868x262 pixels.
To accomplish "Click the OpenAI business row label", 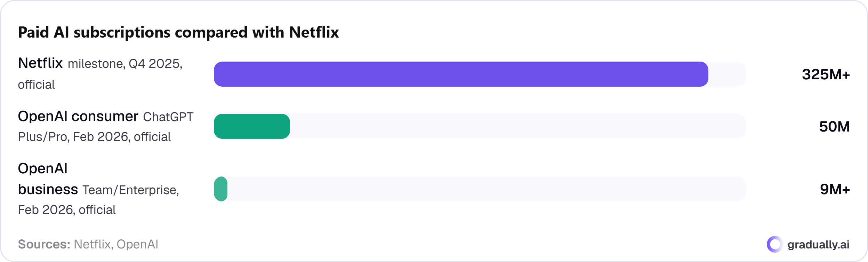I will [x=48, y=179].
